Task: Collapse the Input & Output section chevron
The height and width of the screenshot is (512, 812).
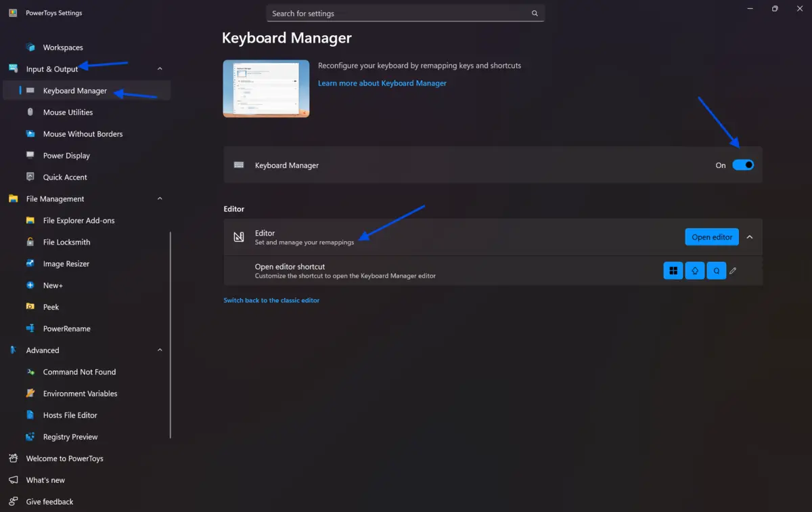Action: click(160, 69)
